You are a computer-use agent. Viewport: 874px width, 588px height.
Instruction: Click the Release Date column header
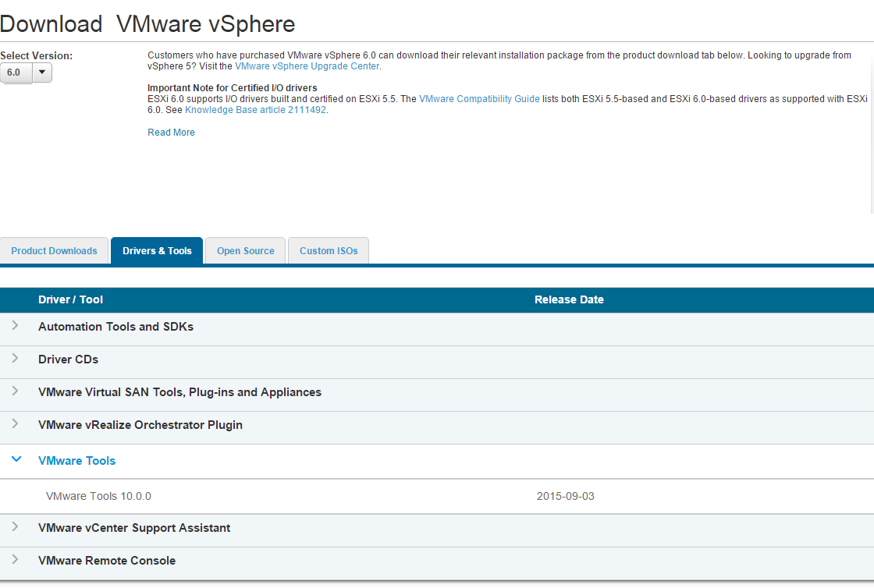point(569,299)
